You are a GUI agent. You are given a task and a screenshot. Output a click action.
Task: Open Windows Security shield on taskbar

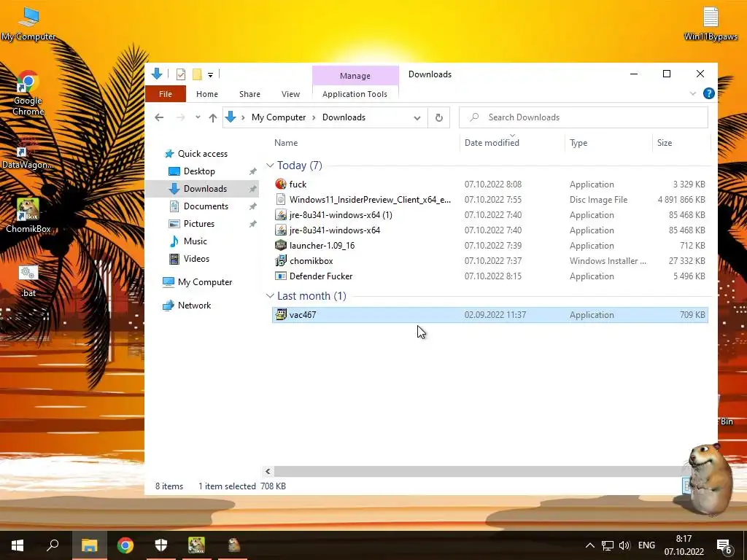161,545
